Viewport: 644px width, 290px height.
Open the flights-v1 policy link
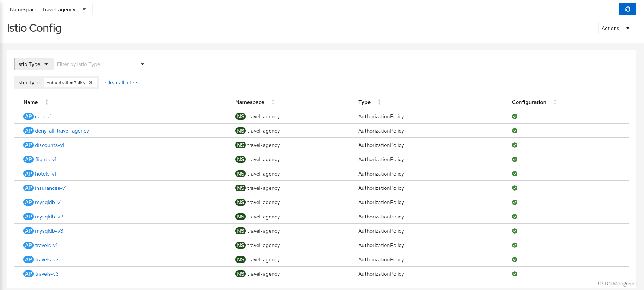pyautogui.click(x=46, y=159)
